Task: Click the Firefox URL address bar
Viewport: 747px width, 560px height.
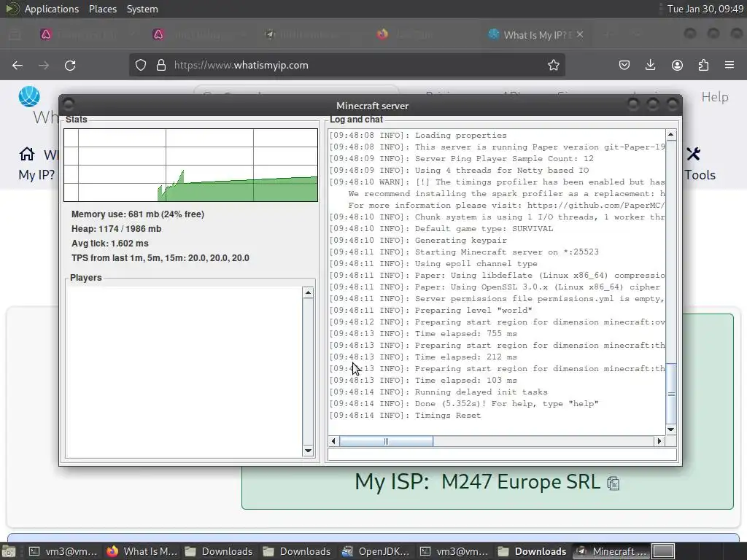Action: [x=347, y=65]
